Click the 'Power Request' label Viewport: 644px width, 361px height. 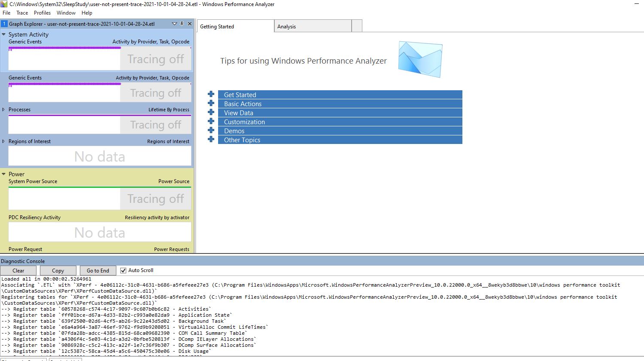25,249
